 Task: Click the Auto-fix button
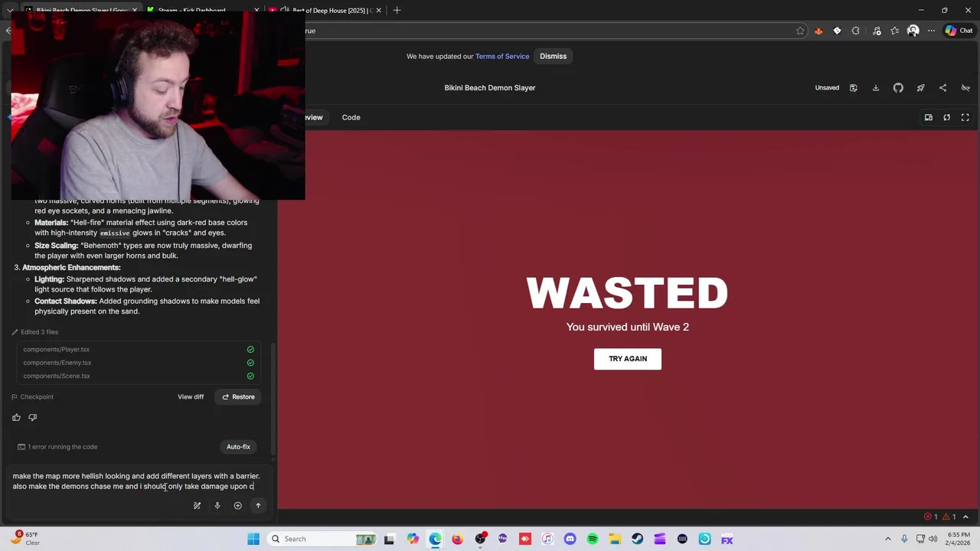click(x=238, y=447)
